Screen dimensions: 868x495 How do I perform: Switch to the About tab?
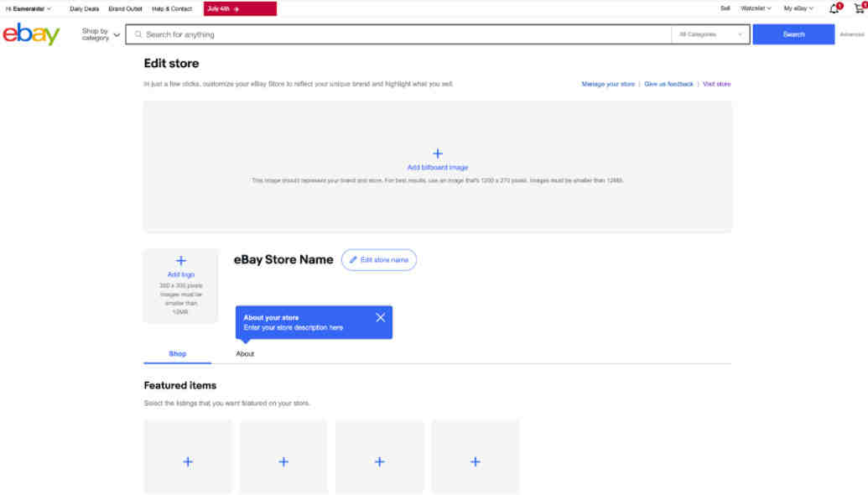point(245,354)
